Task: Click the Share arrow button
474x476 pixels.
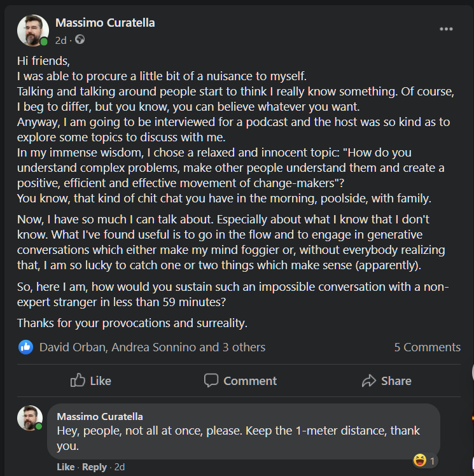Action: pos(386,381)
